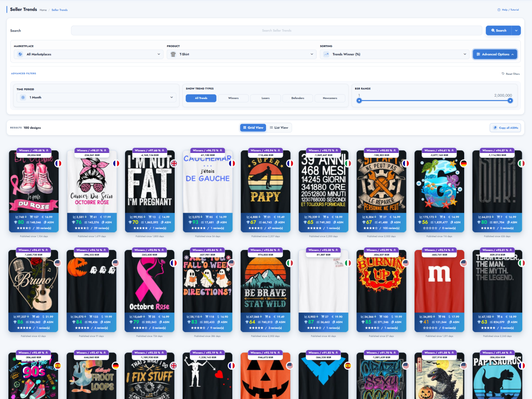Open the 1 Month time period dropdown
Screen dimensions: 532x399
point(96,97)
